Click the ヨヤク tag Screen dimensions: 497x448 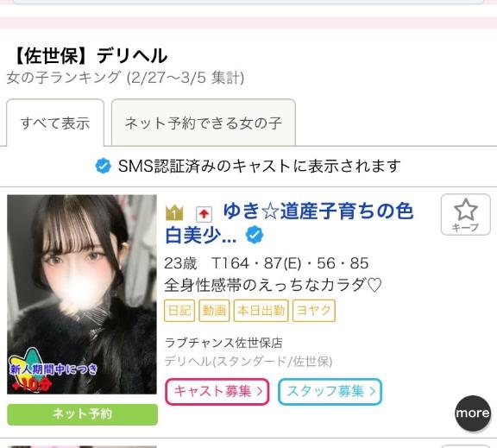coord(314,311)
